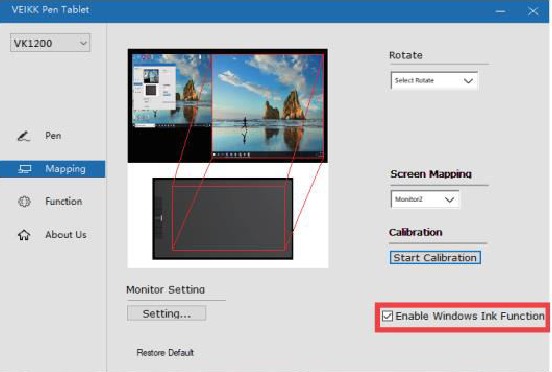Close the VEIKK Pen Tablet window
This screenshot has width=552, height=372.
[x=533, y=11]
